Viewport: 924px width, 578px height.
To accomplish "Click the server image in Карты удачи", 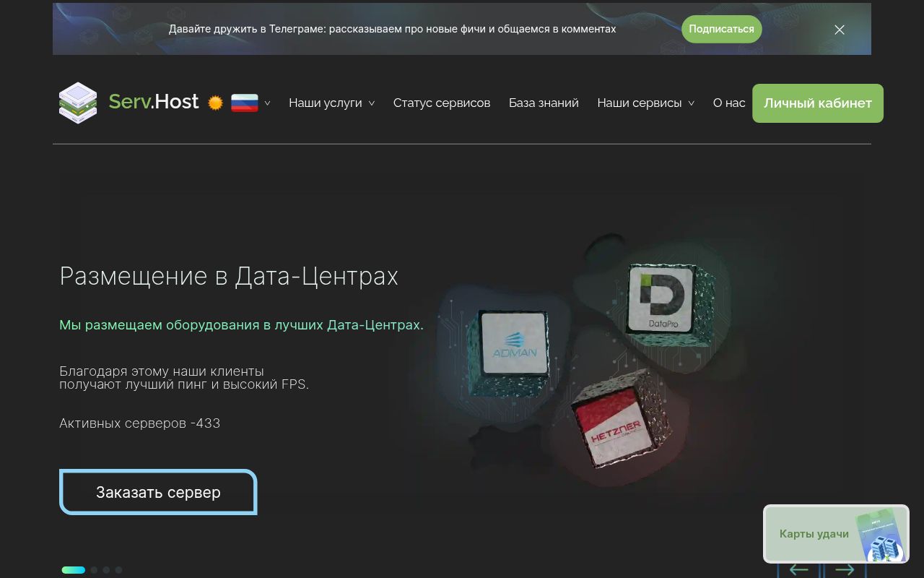I will tap(882, 535).
